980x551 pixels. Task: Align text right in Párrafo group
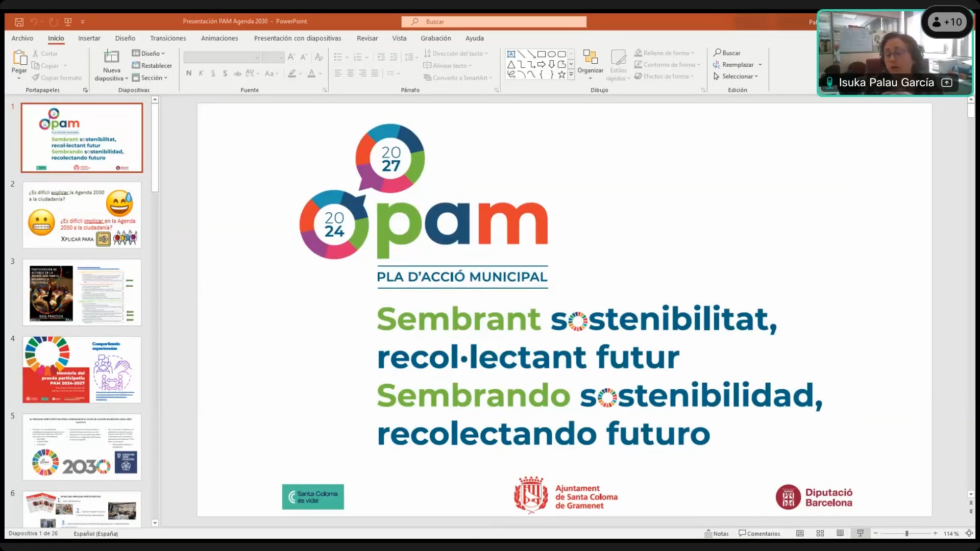pos(362,73)
